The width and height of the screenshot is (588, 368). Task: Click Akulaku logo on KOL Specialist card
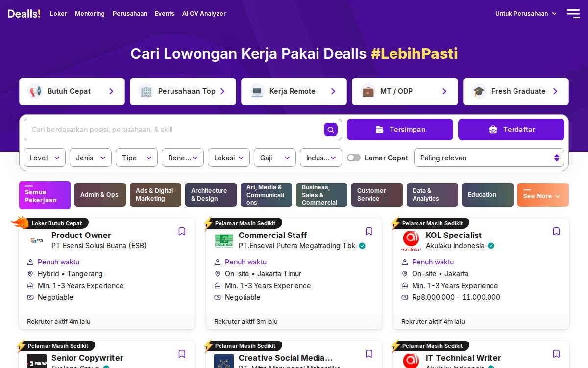411,241
